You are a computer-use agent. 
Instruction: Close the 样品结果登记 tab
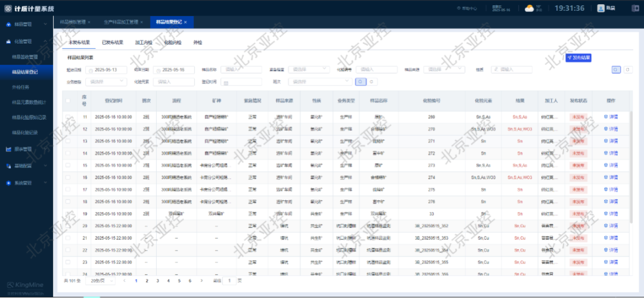(185, 22)
